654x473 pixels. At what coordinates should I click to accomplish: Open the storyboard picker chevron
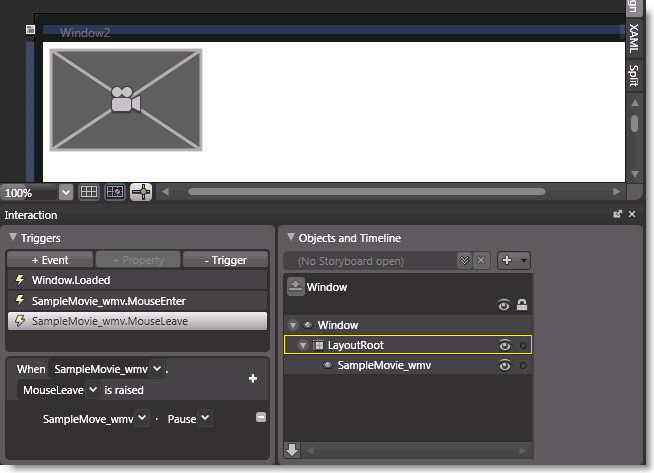(464, 261)
